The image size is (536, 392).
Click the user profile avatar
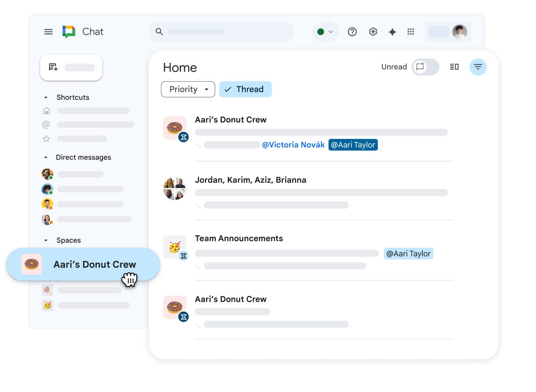pos(460,32)
